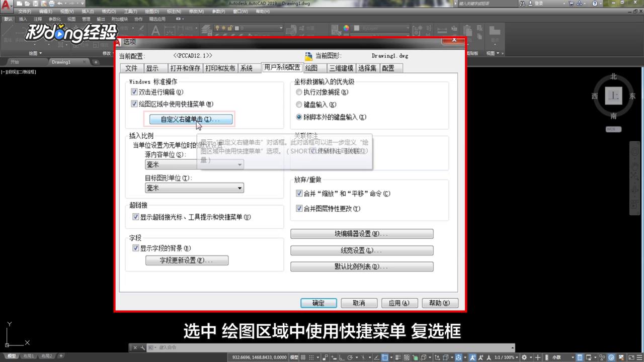Select the 键盘输入 radio button
Viewport: 644px width, 362px height.
coord(299,105)
